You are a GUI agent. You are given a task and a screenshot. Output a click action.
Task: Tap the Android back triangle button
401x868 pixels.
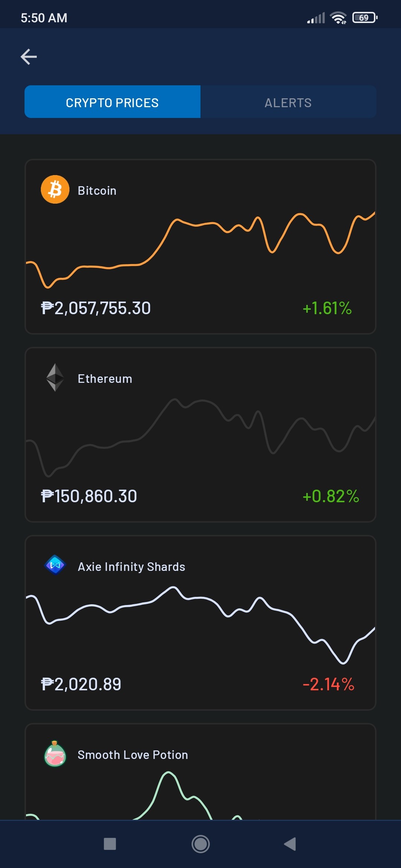[x=290, y=844]
